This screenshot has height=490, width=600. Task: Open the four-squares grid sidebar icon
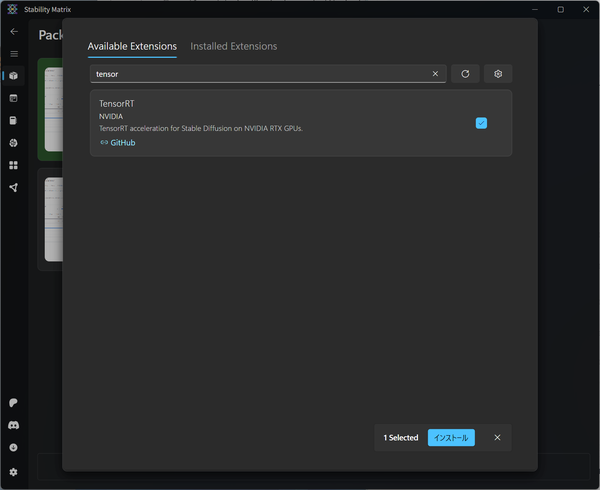[x=14, y=165]
